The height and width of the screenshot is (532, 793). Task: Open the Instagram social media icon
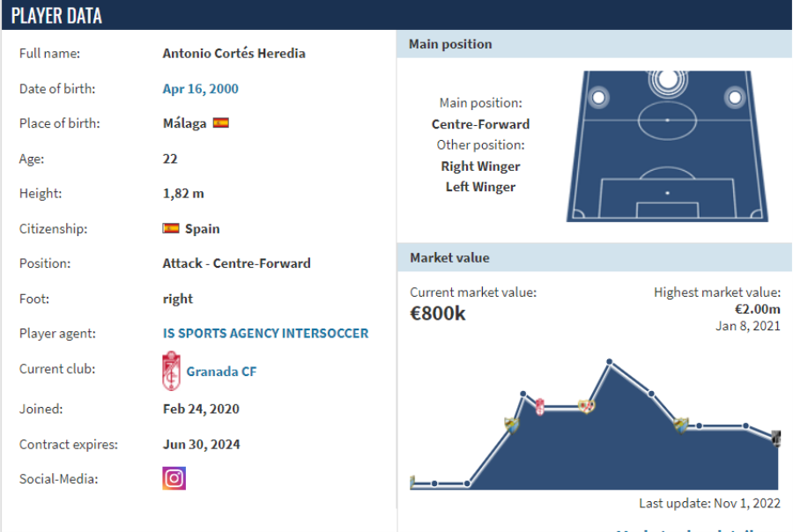[174, 478]
